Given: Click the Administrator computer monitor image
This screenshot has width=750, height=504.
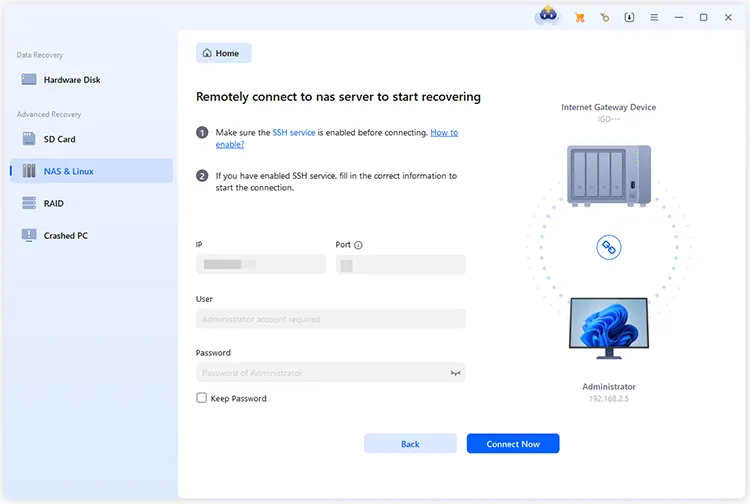Looking at the screenshot, I should point(609,329).
